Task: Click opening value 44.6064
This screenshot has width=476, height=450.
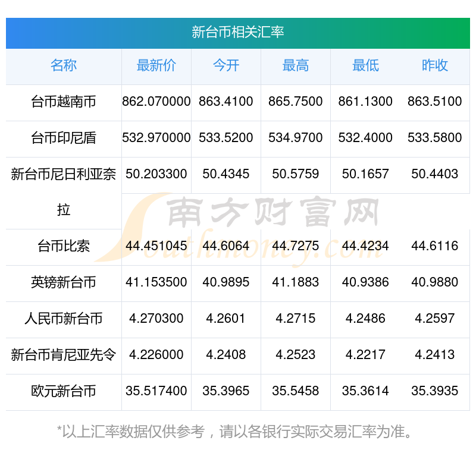Action: (226, 246)
